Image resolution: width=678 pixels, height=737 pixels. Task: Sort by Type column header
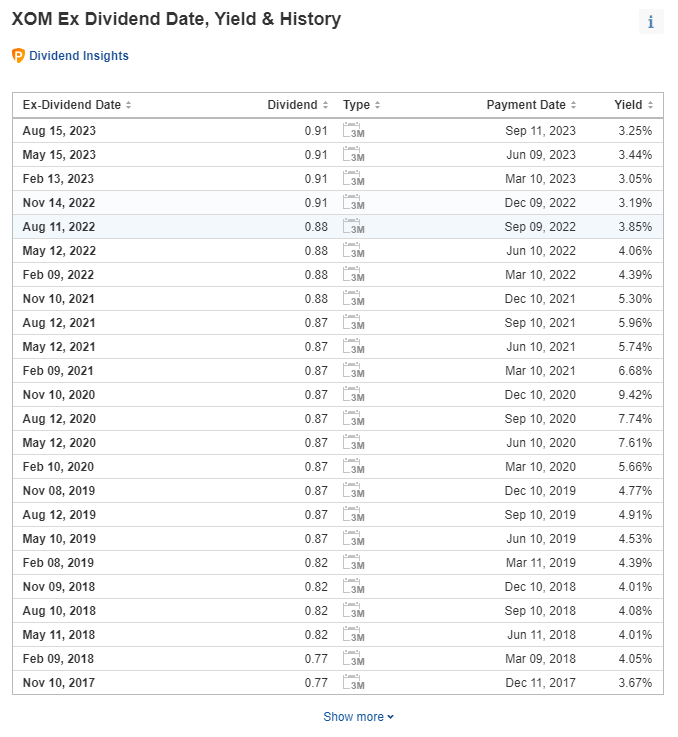(361, 105)
